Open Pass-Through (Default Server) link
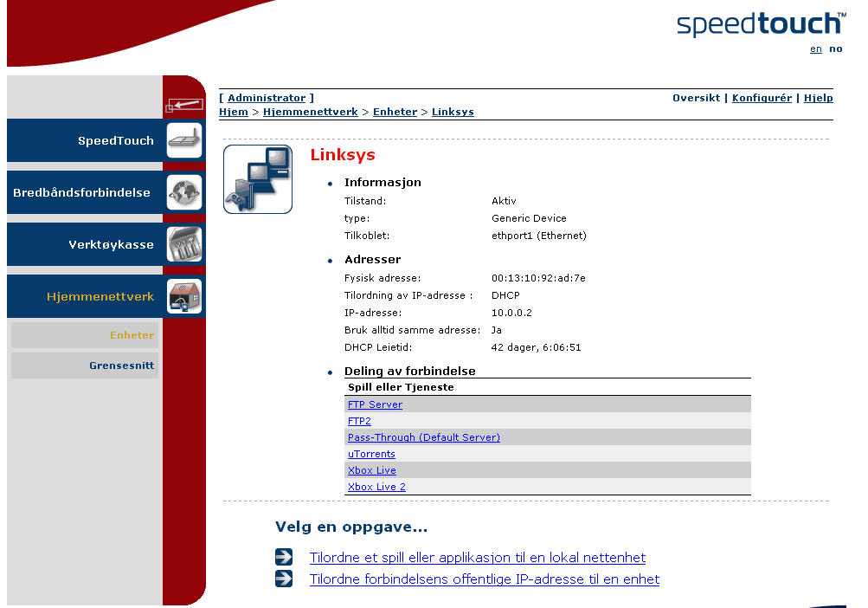 point(423,437)
